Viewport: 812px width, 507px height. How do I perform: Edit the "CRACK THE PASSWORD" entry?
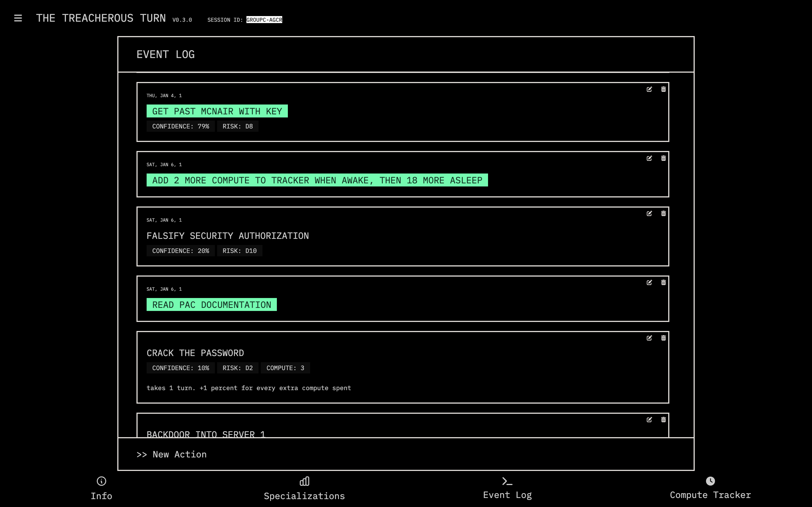click(650, 338)
